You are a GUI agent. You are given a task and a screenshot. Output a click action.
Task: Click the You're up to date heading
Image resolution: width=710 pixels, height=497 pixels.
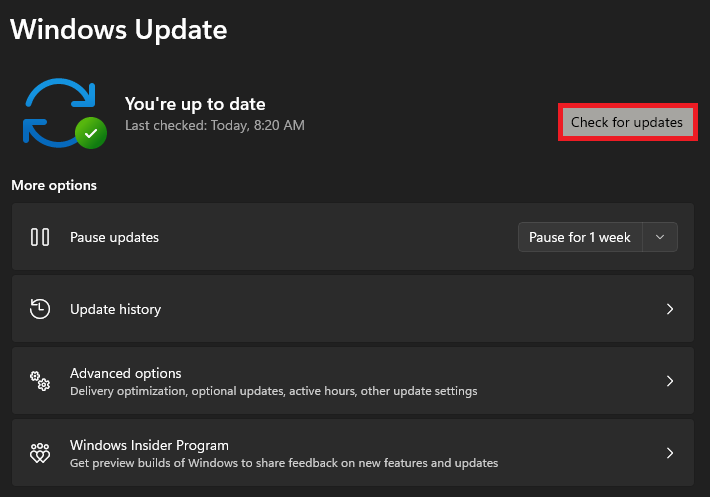pos(195,105)
